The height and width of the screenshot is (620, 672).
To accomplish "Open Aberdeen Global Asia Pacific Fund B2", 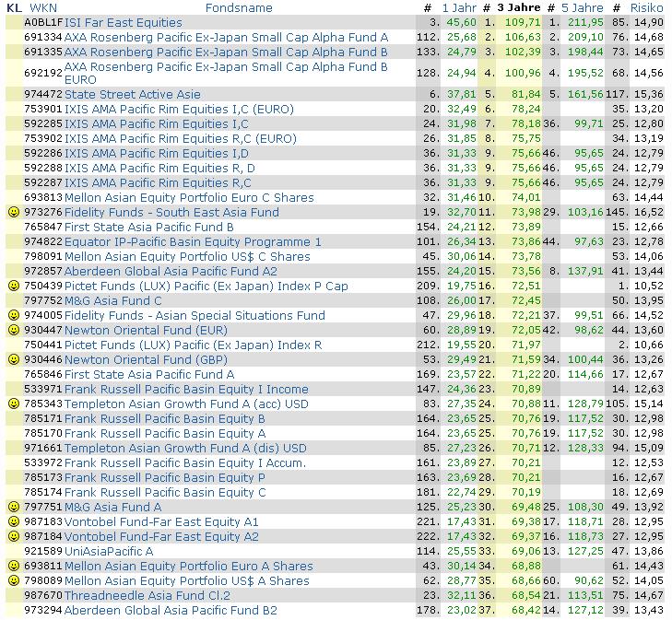I will [x=171, y=610].
